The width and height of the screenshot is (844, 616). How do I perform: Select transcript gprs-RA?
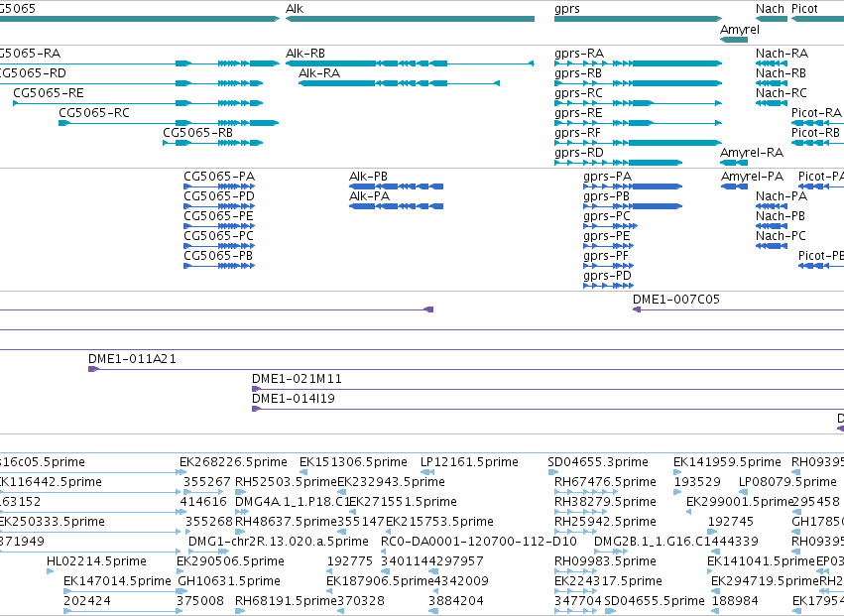tap(638, 63)
